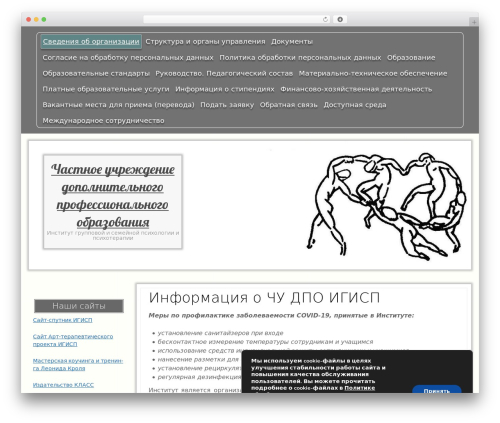Screen dimensions: 500x423
Task: Go to the Образование menu item
Action: (411, 58)
